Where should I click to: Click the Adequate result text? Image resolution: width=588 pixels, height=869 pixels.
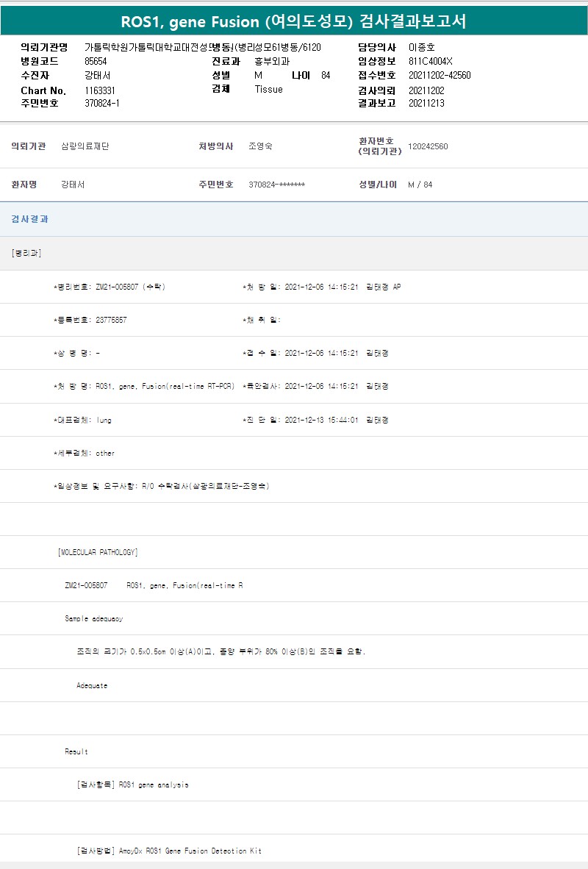pos(92,686)
